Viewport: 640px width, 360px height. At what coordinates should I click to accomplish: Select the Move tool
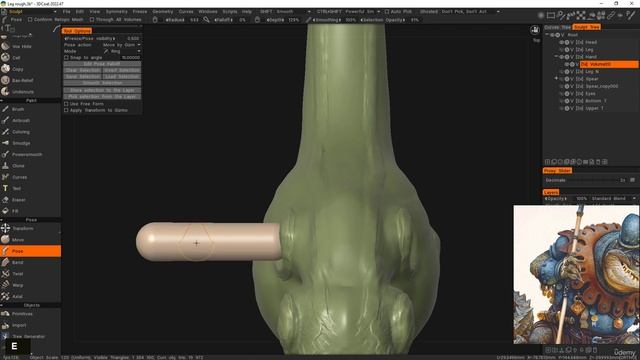(18, 240)
